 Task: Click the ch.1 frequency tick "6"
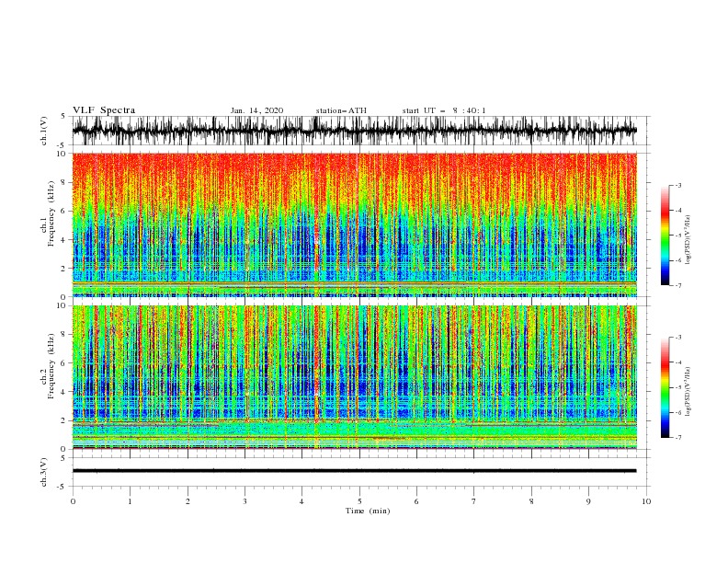tap(64, 211)
